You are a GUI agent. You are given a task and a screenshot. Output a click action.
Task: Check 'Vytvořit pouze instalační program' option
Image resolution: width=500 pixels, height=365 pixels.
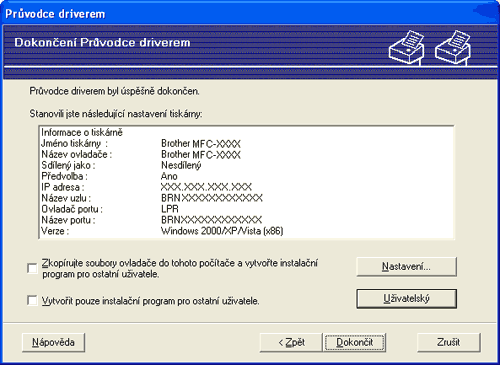tap(32, 301)
